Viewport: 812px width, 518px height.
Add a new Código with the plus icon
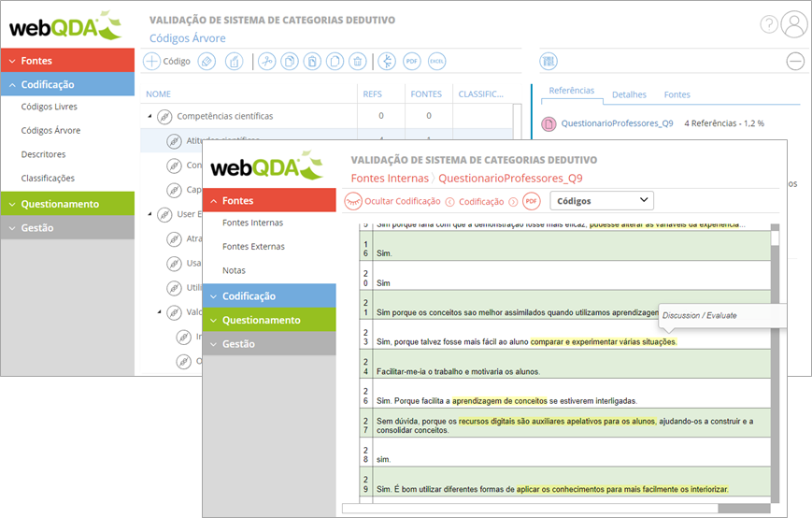(x=151, y=61)
